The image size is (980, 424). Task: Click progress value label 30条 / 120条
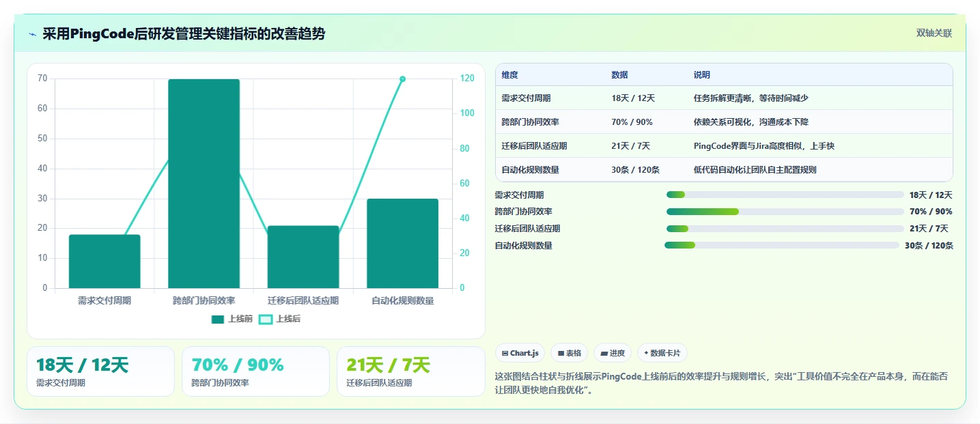click(x=929, y=246)
